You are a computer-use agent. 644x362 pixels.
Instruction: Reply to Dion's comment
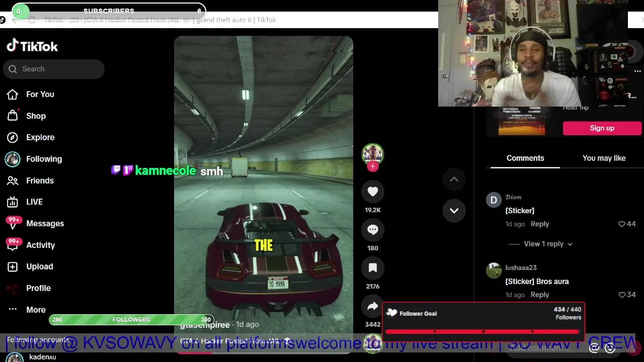(x=540, y=224)
